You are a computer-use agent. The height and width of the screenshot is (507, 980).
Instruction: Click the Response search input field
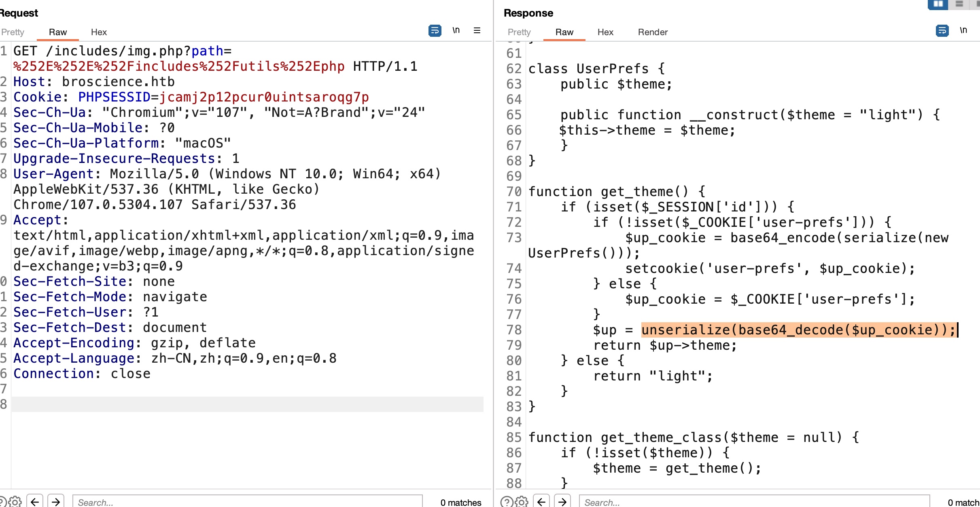tap(753, 502)
